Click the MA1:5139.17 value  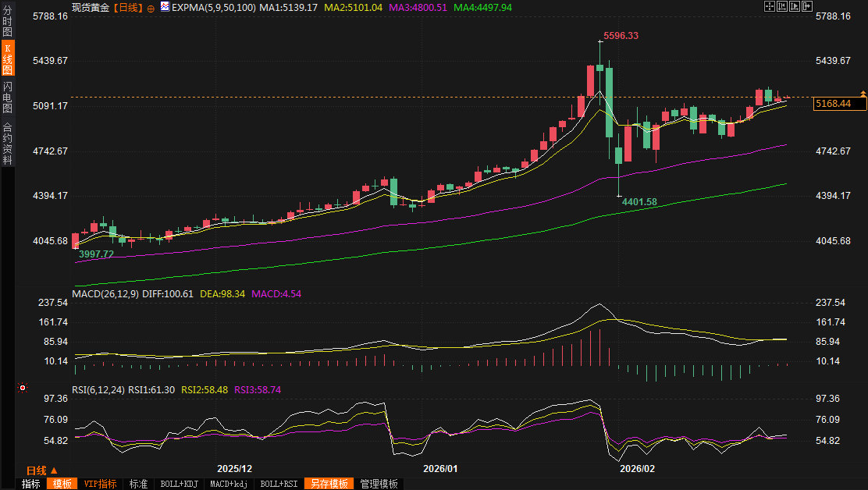[x=288, y=8]
